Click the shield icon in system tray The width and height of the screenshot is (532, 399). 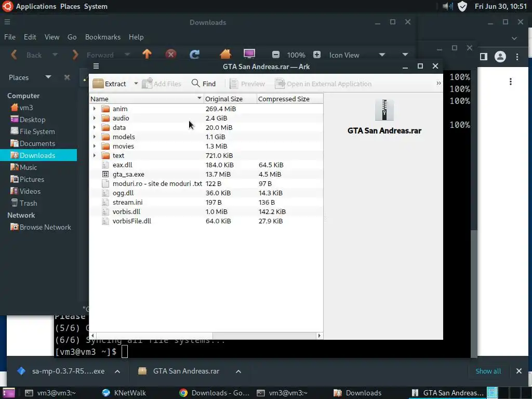point(462,6)
